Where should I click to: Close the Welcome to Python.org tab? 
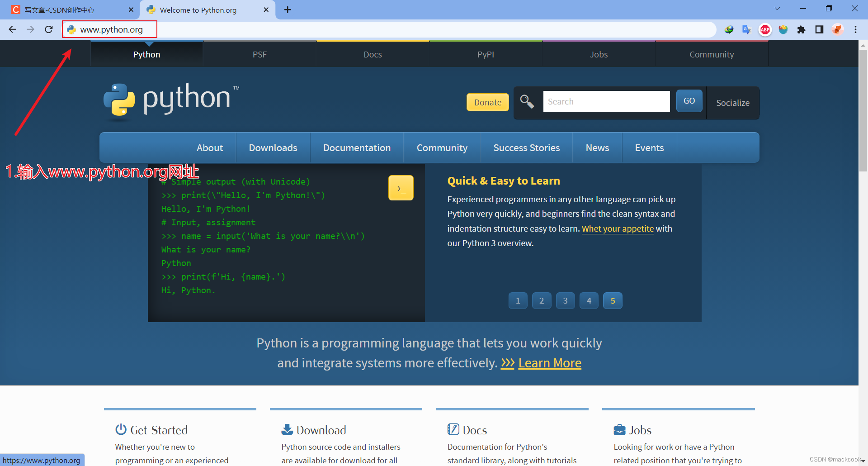tap(266, 10)
